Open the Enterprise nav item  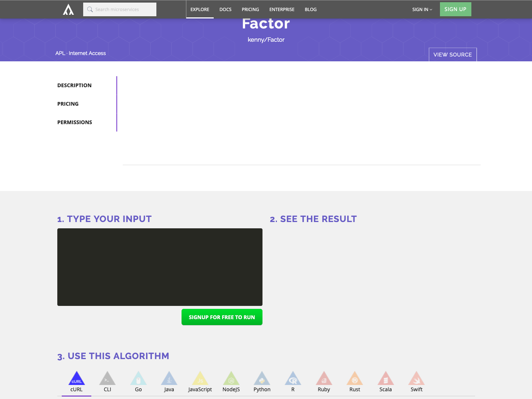(282, 10)
